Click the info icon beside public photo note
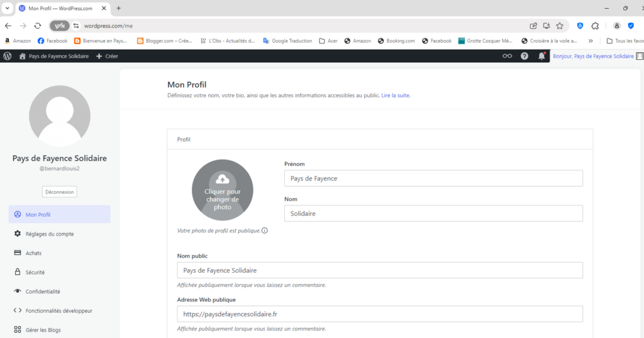The image size is (644, 338). coord(265,231)
